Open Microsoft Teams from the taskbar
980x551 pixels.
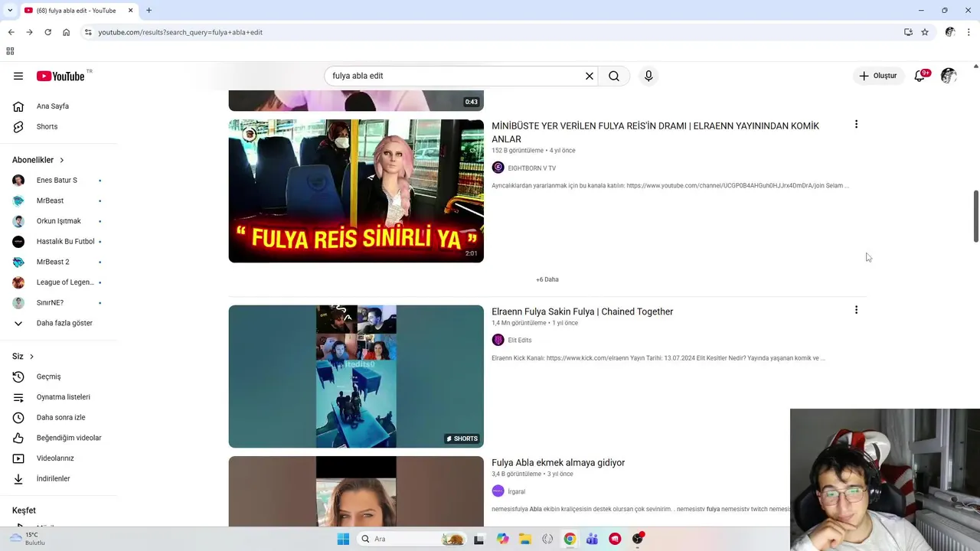coord(592,539)
